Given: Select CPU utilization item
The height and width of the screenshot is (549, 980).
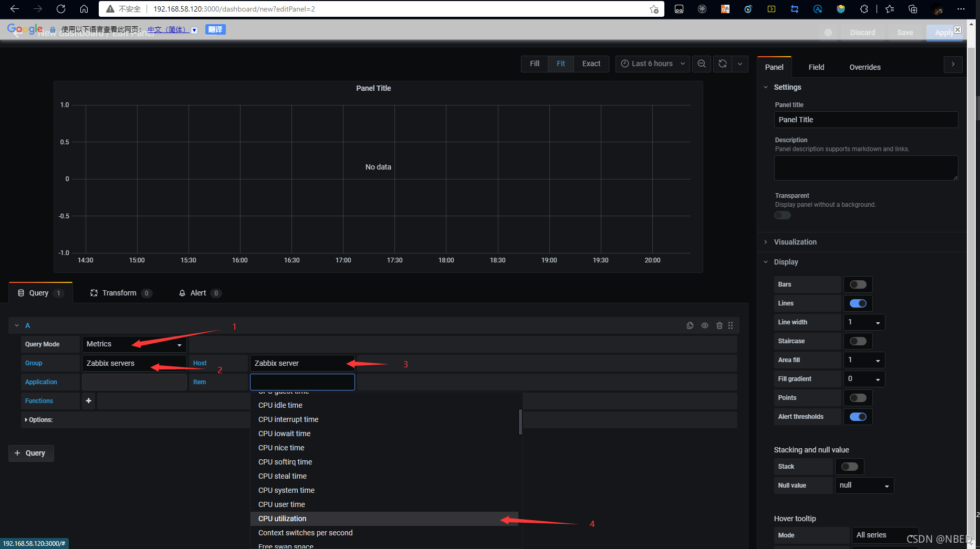Looking at the screenshot, I should pyautogui.click(x=384, y=519).
